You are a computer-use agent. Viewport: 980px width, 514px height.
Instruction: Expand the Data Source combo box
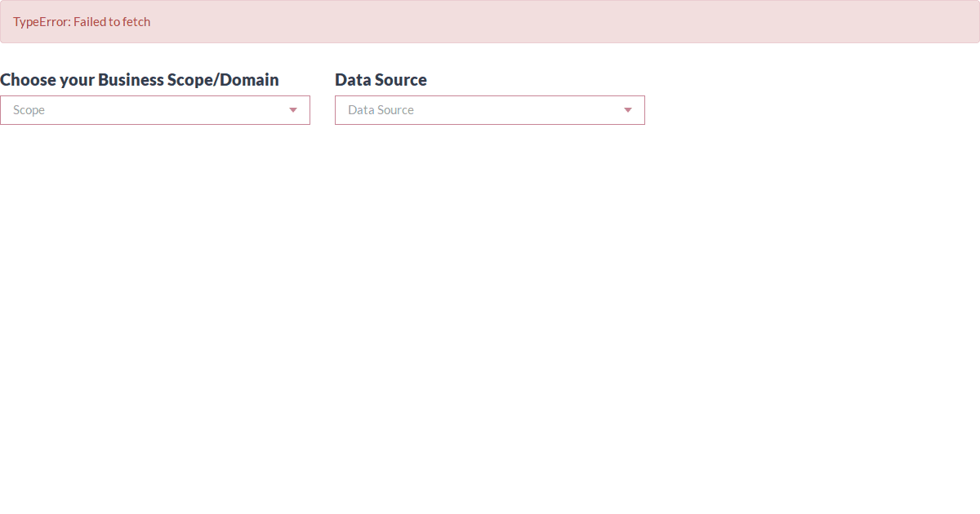point(489,110)
